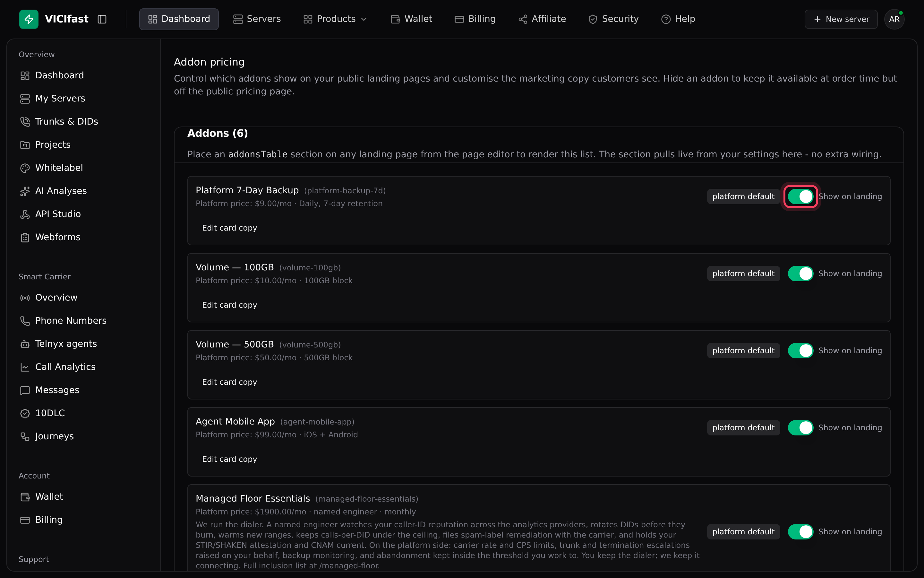Click the sidebar Billing card icon
The width and height of the screenshot is (924, 578).
pos(25,520)
